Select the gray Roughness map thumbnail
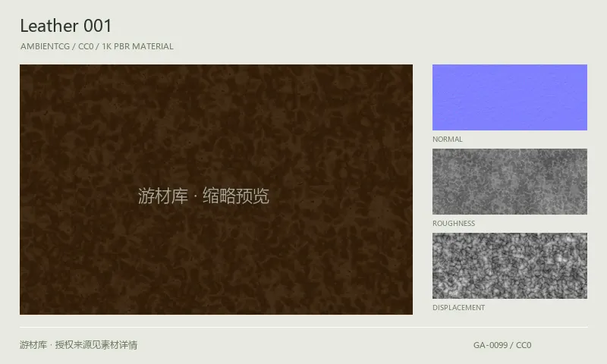Image resolution: width=607 pixels, height=364 pixels. coord(509,181)
